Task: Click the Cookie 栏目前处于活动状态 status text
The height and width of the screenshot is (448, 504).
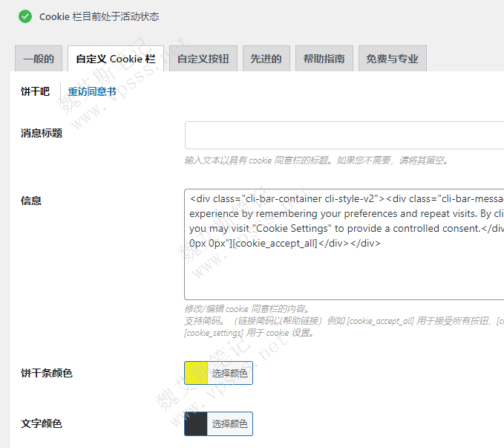Action: coord(99,16)
